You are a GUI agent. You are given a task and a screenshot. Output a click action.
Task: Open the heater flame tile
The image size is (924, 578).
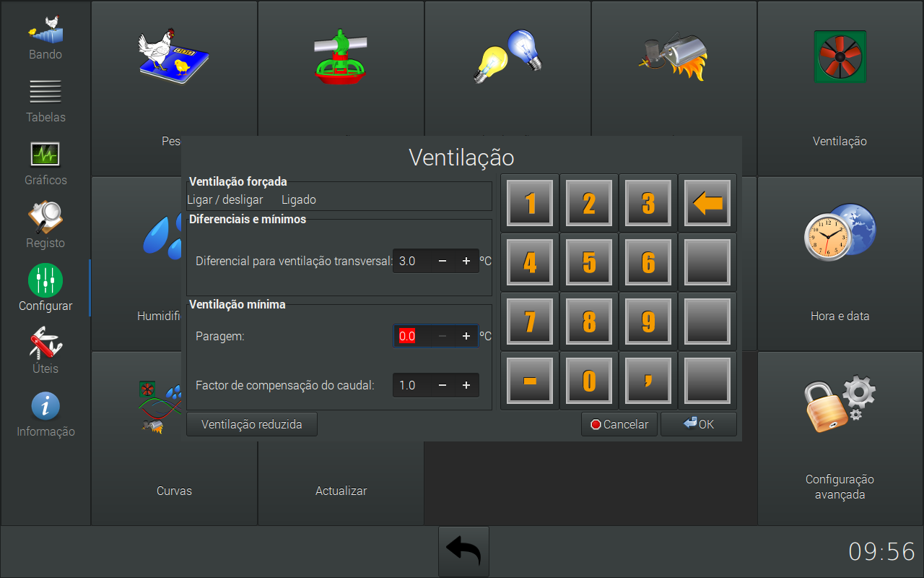point(674,69)
